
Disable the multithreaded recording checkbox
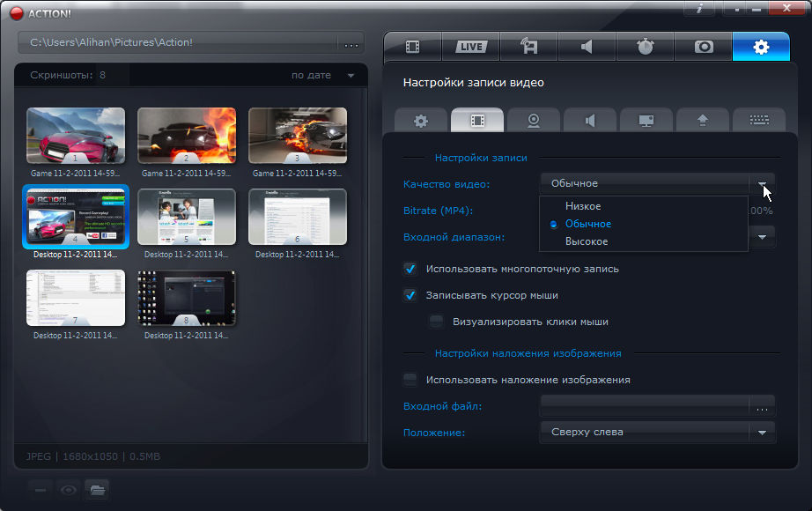click(410, 269)
